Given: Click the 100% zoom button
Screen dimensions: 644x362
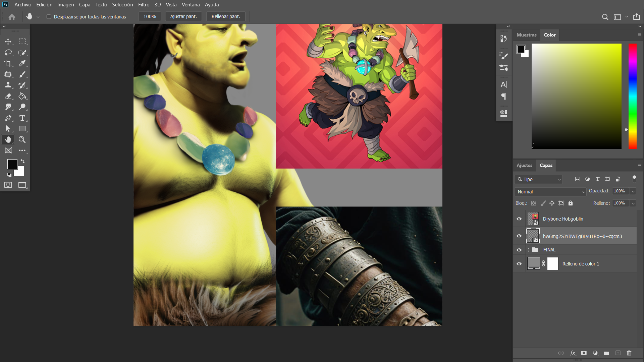Looking at the screenshot, I should point(150,16).
